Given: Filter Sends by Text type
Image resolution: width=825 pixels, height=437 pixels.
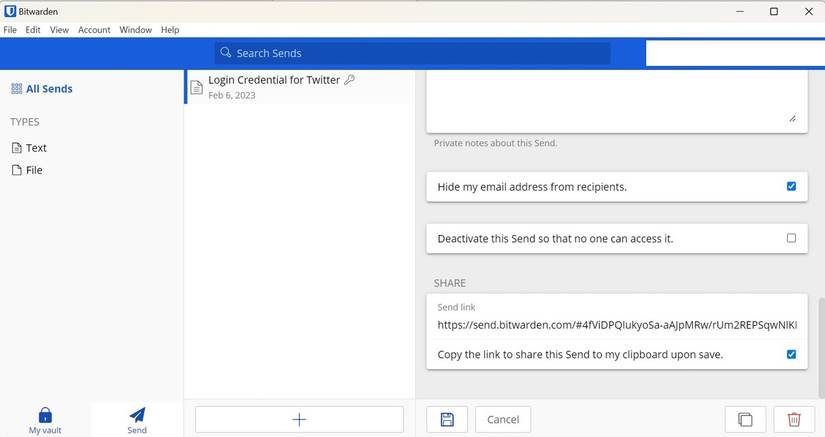Looking at the screenshot, I should (x=36, y=148).
